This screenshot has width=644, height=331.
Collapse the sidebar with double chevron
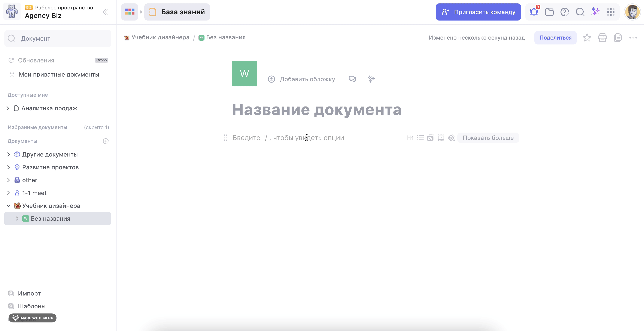(x=105, y=12)
